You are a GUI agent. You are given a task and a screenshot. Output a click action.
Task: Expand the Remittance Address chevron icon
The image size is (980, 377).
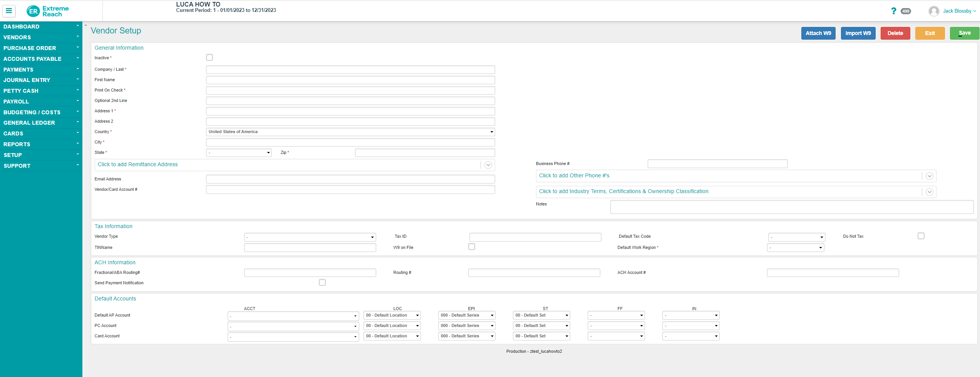[x=488, y=165]
